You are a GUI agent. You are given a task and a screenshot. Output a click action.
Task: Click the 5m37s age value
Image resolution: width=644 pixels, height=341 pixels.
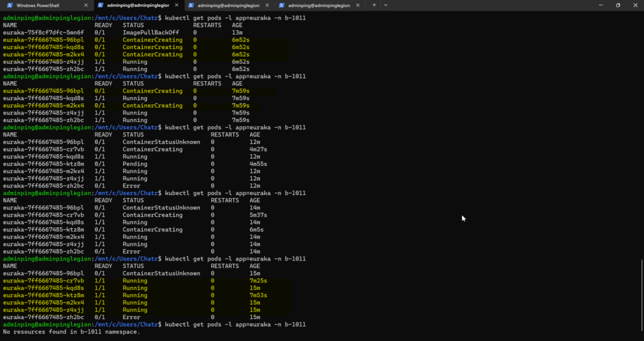[258, 215]
